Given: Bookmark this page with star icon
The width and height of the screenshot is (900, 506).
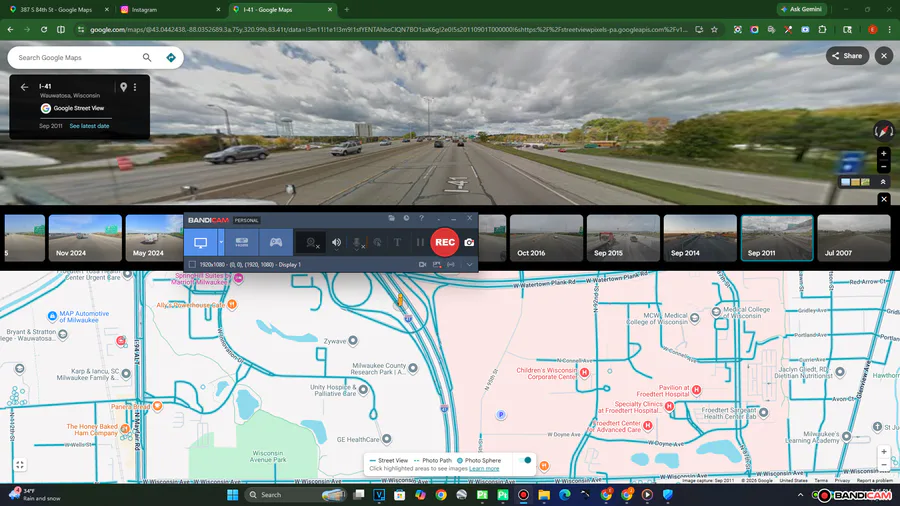Looking at the screenshot, I should [715, 29].
